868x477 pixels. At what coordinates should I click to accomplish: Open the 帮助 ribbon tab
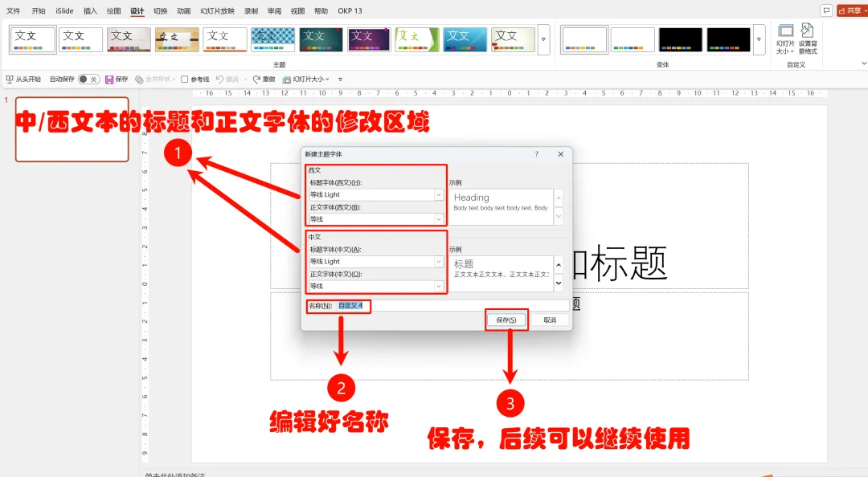tap(321, 10)
